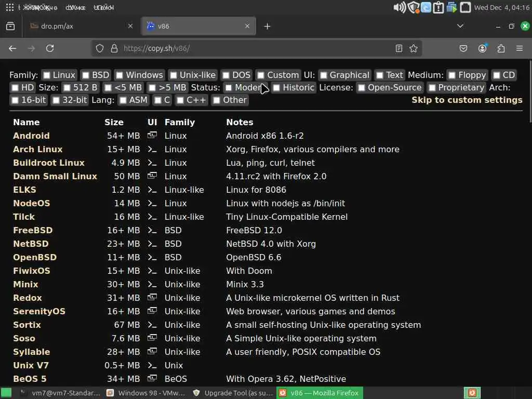Open the network monitors tray icon
The image size is (532, 399).
[x=451, y=7]
